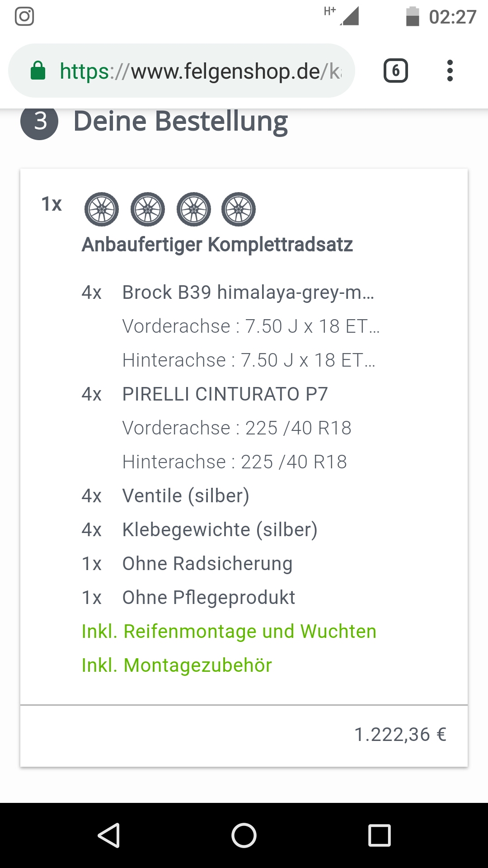Tap the PIRELLI CINTURATO P7 item

[x=225, y=394]
